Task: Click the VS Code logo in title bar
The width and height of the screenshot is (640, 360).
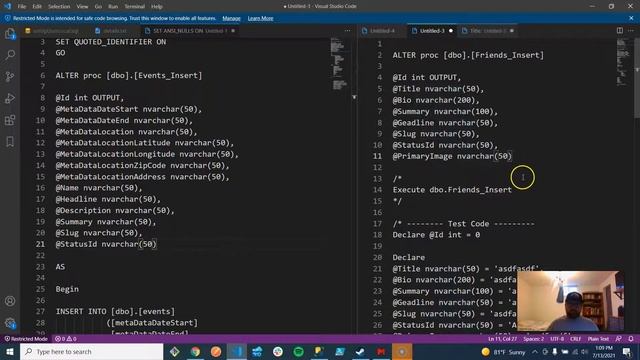Action: point(7,6)
